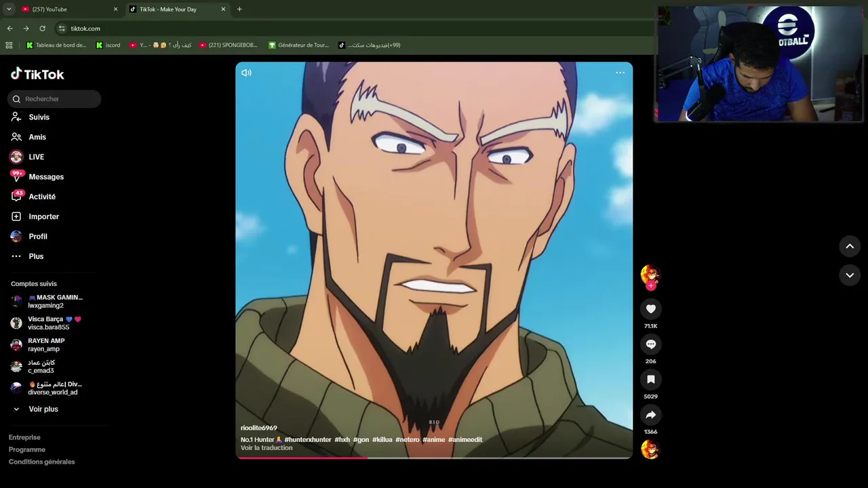
Task: Go to next video arrow
Action: tap(850, 274)
